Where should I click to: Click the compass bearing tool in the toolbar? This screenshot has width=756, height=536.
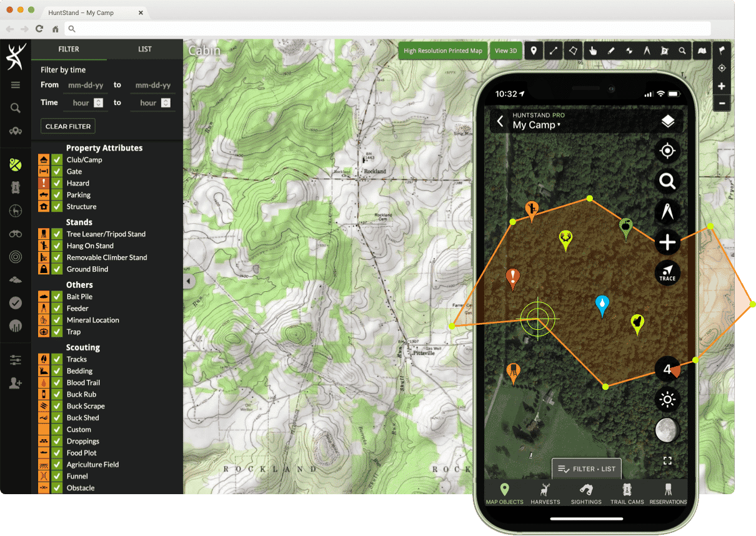point(647,51)
